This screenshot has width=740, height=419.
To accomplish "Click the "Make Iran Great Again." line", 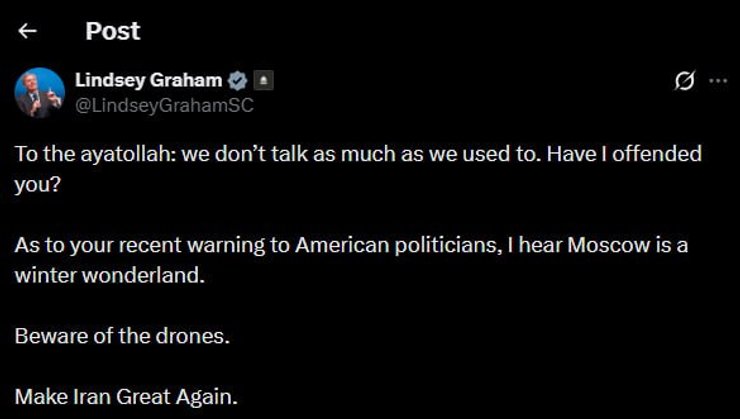I will 126,396.
